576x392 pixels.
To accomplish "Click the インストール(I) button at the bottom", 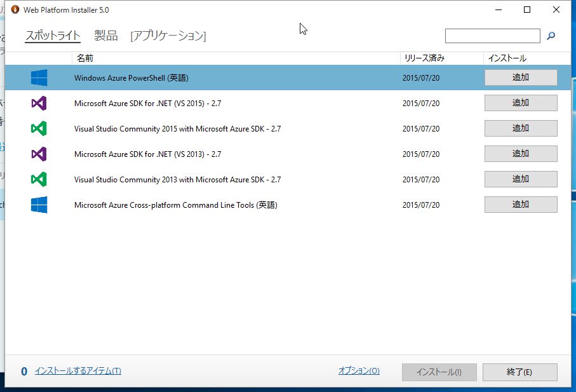I will coord(439,372).
